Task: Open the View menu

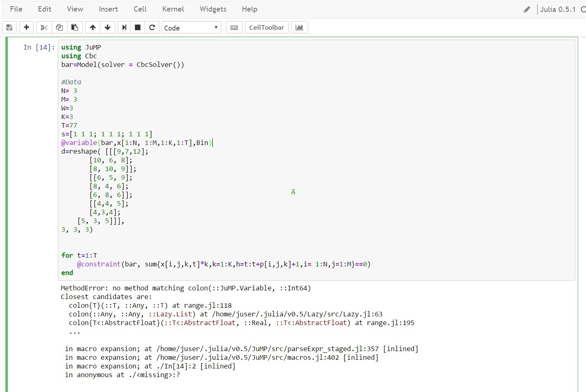Action: pos(75,9)
